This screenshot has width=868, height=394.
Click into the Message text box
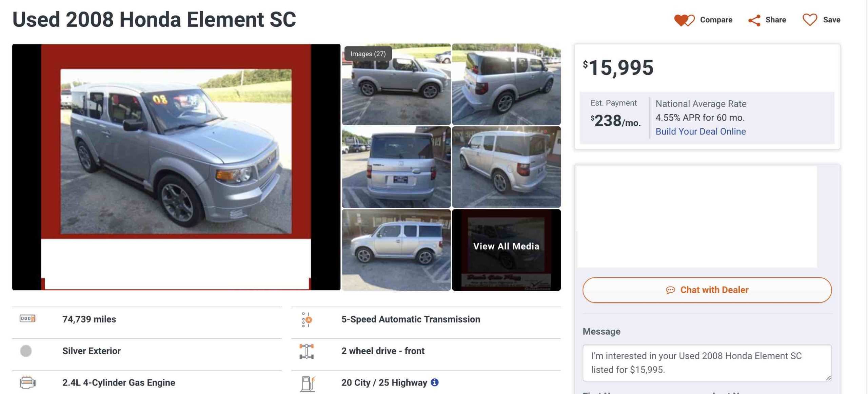pos(707,362)
